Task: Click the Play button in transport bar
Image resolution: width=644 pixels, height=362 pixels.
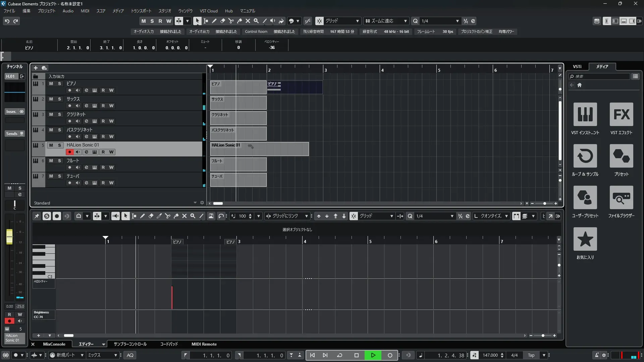Action: pyautogui.click(x=373, y=355)
